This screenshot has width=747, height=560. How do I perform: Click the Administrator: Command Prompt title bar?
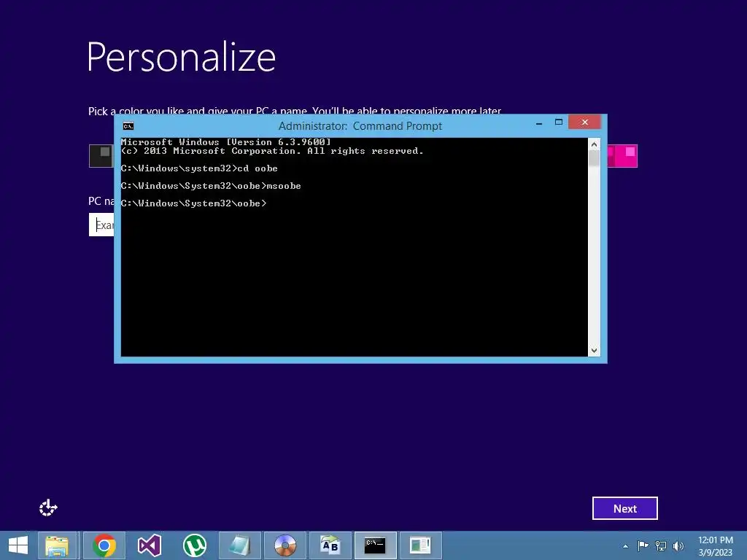click(x=360, y=125)
